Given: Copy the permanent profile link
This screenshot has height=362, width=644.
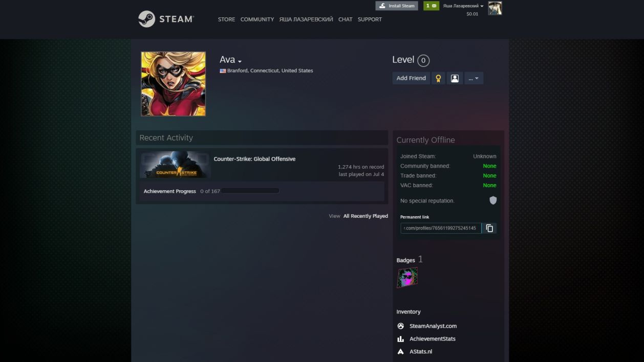Looking at the screenshot, I should coord(489,228).
